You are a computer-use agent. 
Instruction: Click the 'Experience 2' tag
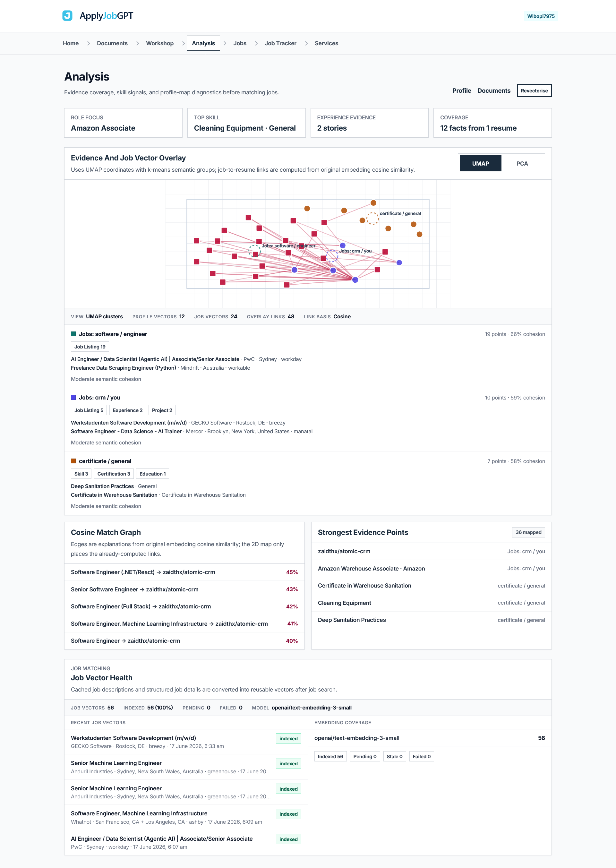pos(127,410)
